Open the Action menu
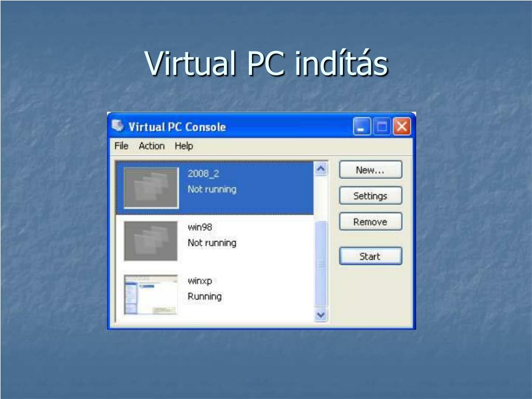This screenshot has height=399, width=532. [151, 146]
